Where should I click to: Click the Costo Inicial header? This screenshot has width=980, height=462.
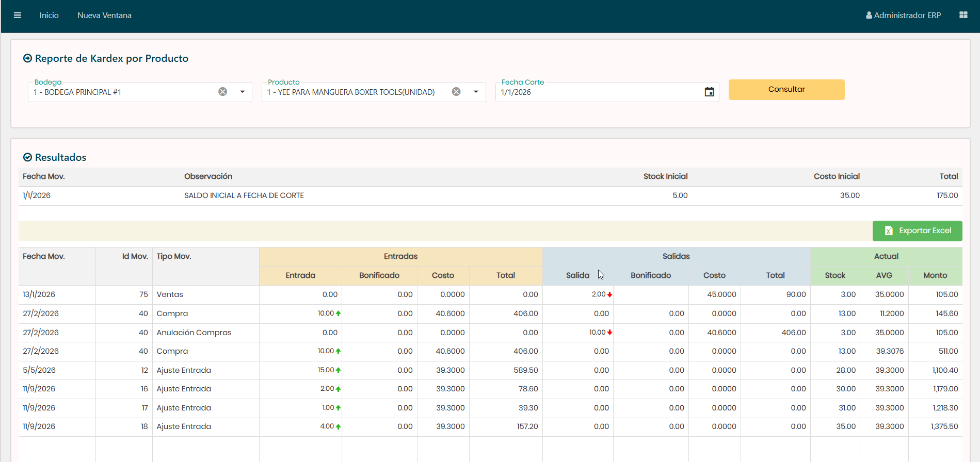[837, 176]
